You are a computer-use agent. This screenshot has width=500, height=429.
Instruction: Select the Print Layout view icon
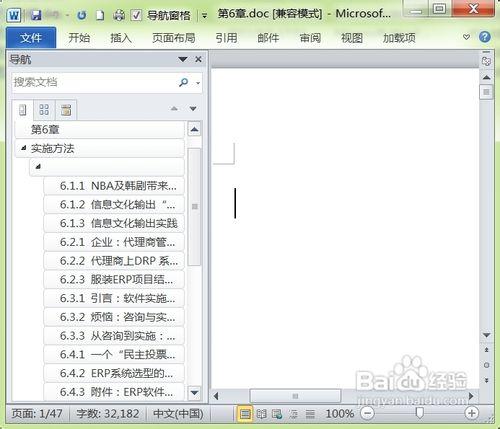[x=245, y=414]
